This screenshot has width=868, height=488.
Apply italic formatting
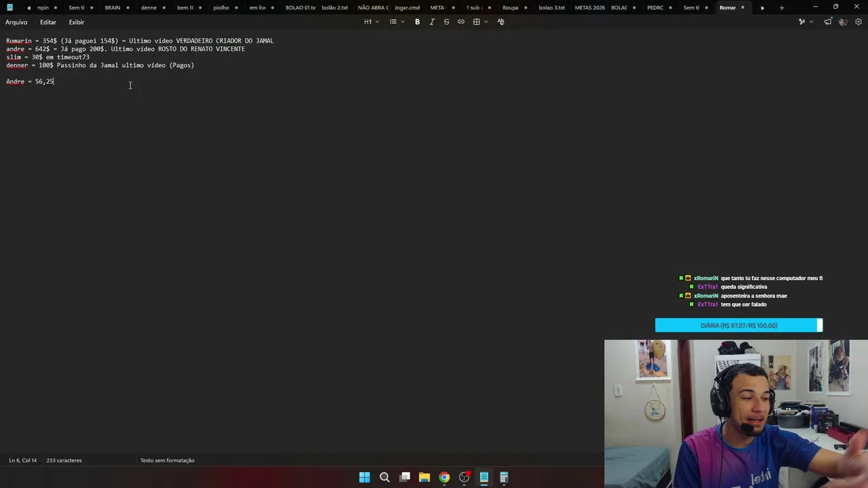[x=432, y=22]
